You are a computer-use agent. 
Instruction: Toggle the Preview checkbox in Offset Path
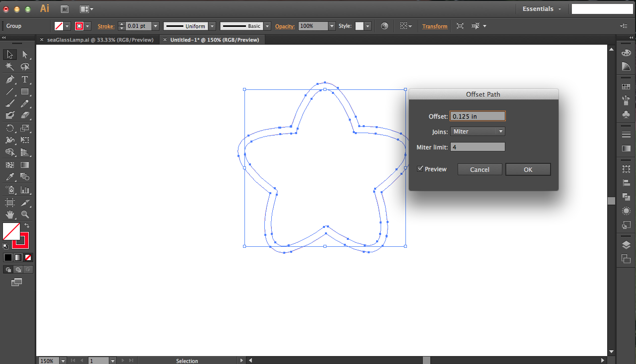click(x=420, y=169)
